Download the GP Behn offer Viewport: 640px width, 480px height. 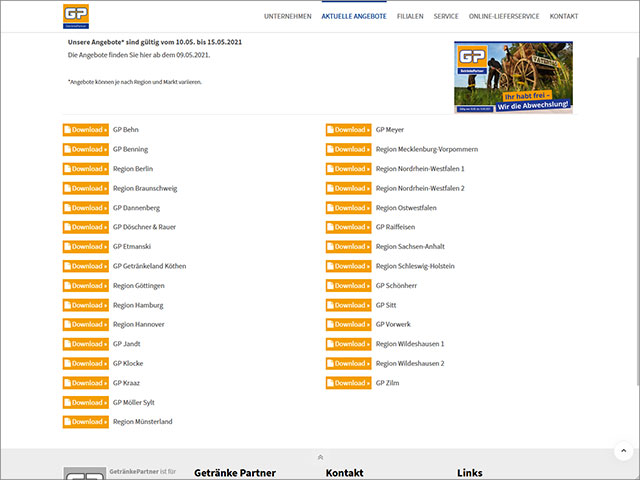tap(86, 130)
